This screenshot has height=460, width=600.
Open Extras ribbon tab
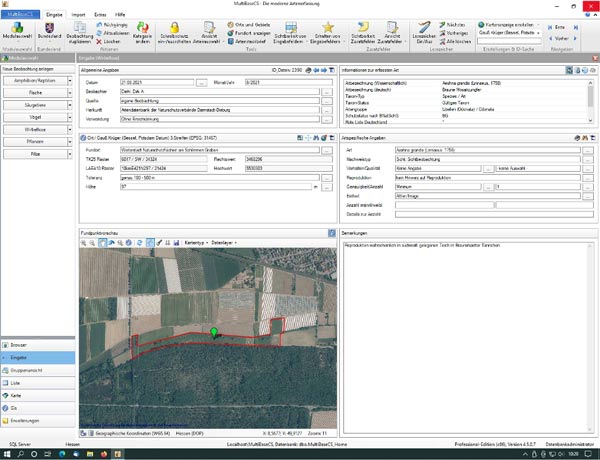[100, 15]
